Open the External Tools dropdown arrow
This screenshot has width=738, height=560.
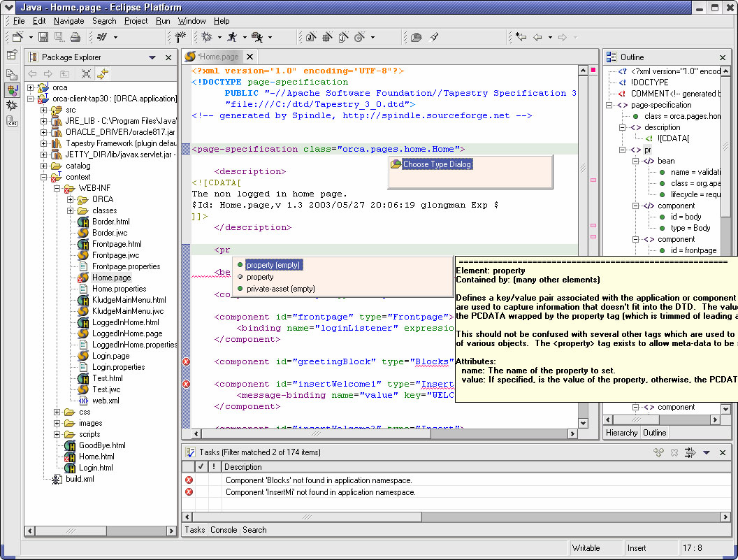point(270,37)
